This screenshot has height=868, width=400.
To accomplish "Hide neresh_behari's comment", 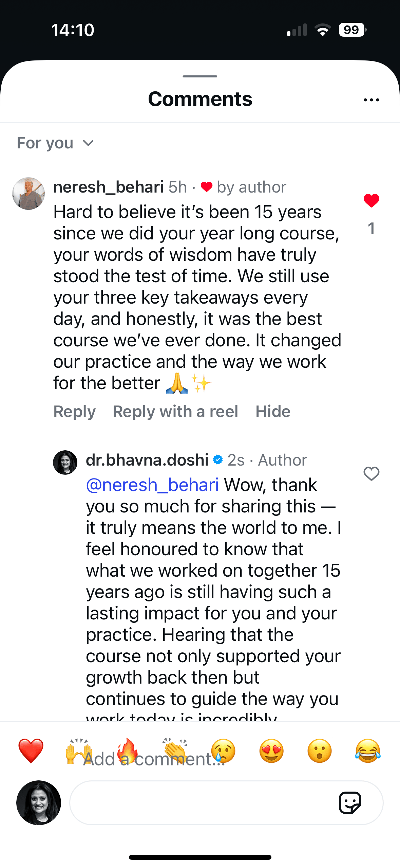I will pos(273,411).
